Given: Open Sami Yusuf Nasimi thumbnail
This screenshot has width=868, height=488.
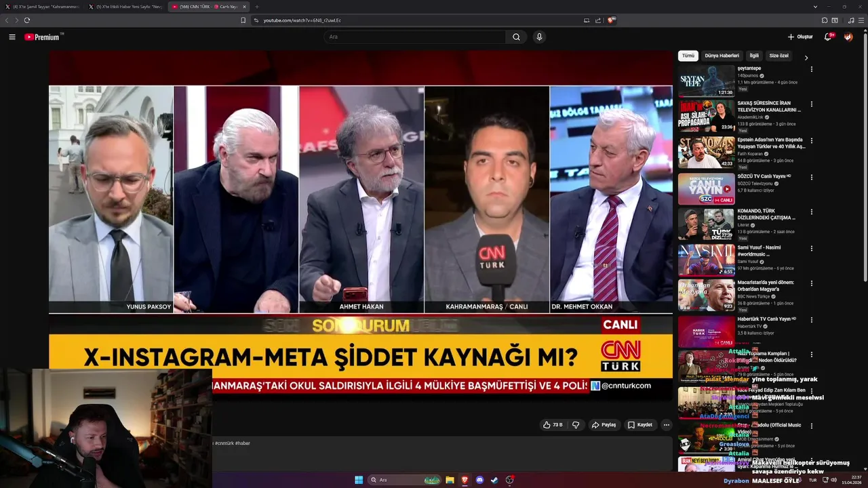Looking at the screenshot, I should pyautogui.click(x=707, y=260).
